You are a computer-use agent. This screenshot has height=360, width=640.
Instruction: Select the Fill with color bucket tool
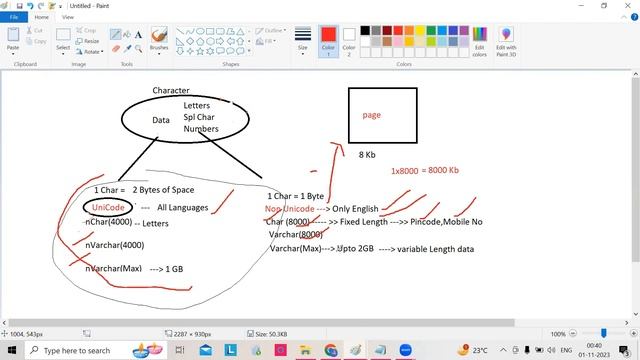127,35
